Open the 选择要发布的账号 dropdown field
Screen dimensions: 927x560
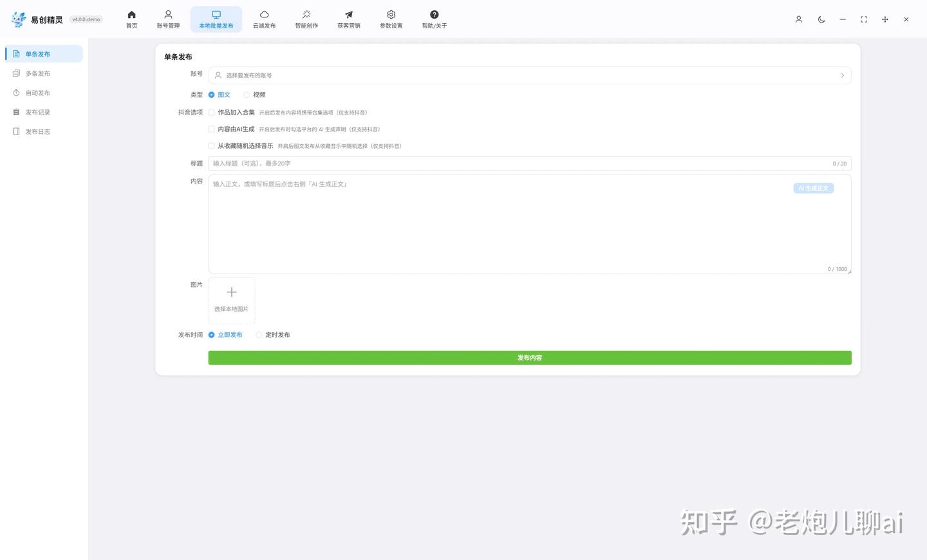tap(529, 75)
